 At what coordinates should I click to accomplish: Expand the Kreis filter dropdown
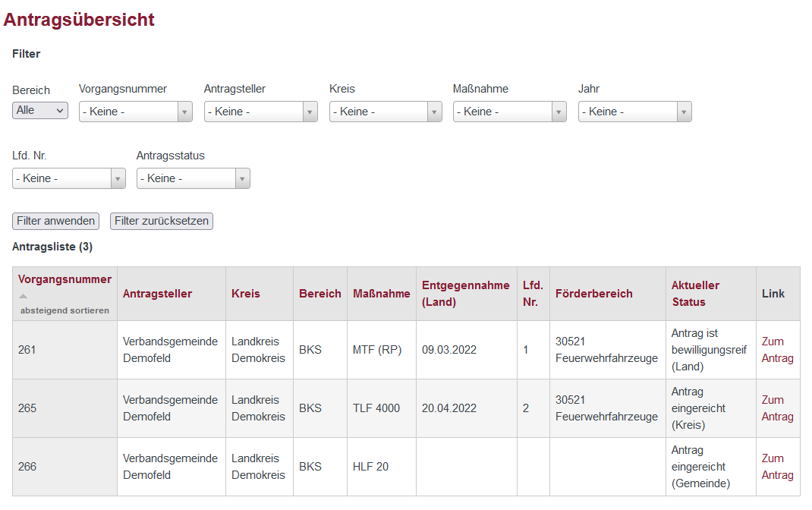[x=386, y=112]
